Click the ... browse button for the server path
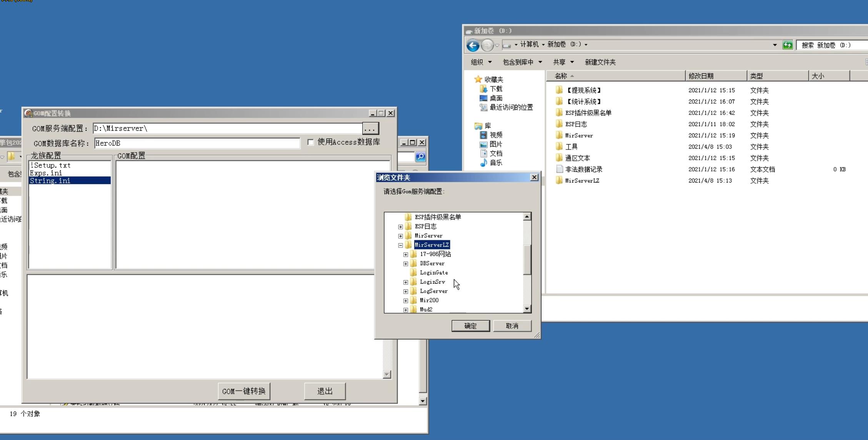868x440 pixels. click(370, 128)
